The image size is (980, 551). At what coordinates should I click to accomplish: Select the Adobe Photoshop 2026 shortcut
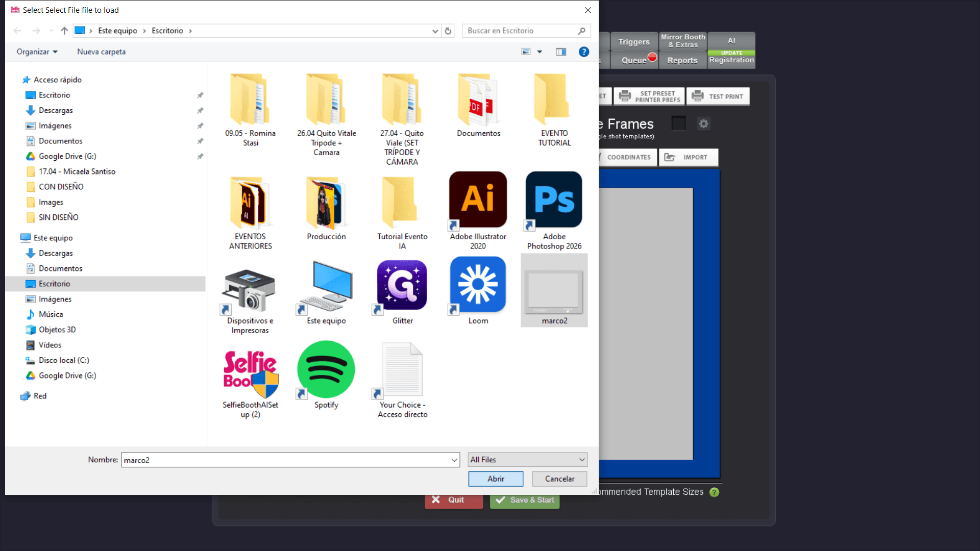coord(554,211)
